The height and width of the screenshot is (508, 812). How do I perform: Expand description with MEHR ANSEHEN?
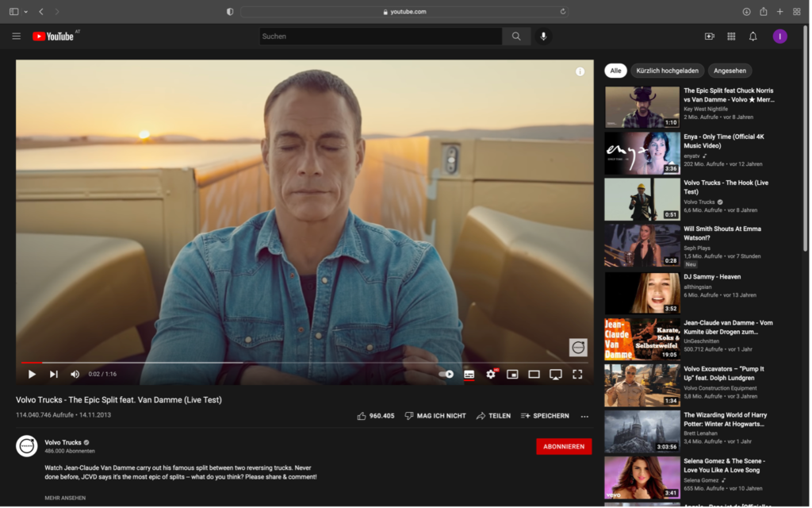tap(65, 498)
